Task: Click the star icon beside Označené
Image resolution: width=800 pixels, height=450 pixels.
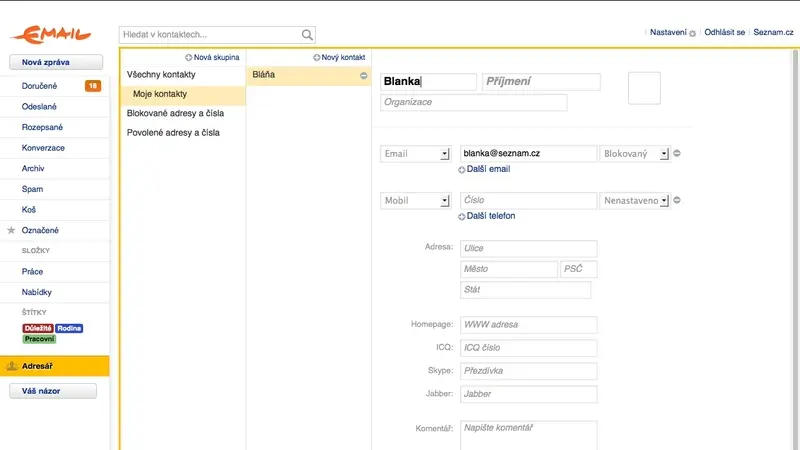Action: pyautogui.click(x=11, y=230)
